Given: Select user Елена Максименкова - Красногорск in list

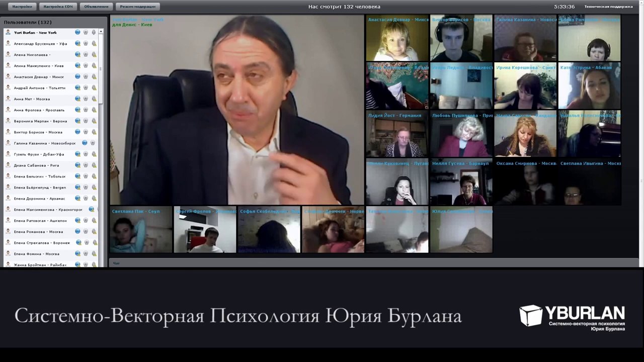Looking at the screenshot, I should coord(50,209).
